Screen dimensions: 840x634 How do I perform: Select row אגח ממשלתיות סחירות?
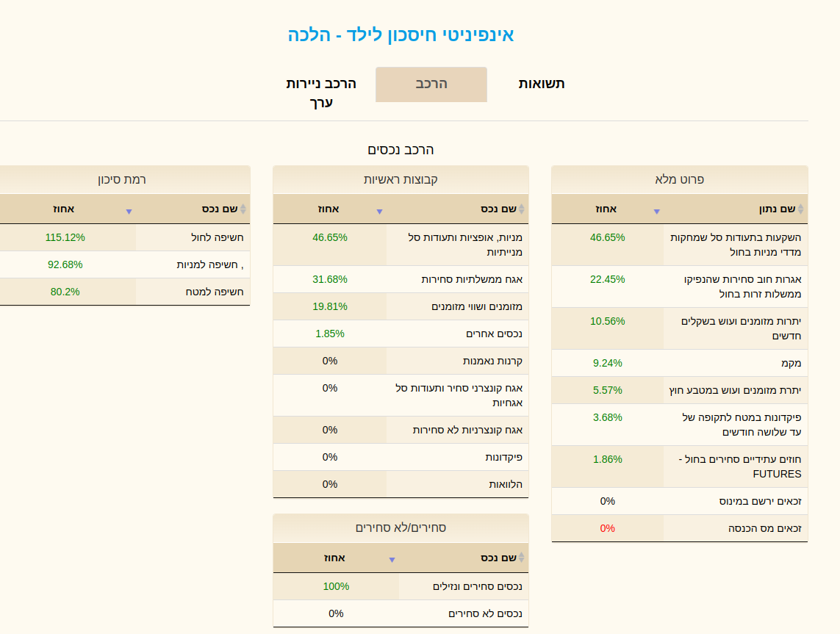tap(401, 279)
